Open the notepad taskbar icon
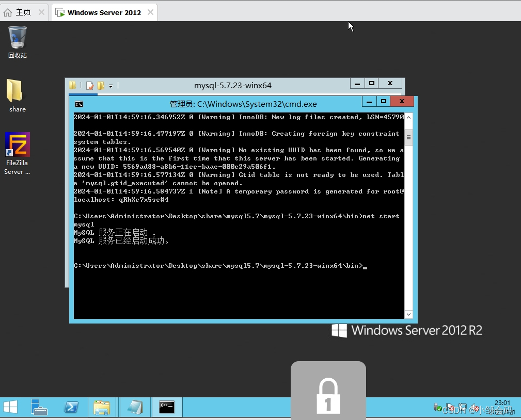Screen dimensions: 521x420 tap(135, 408)
